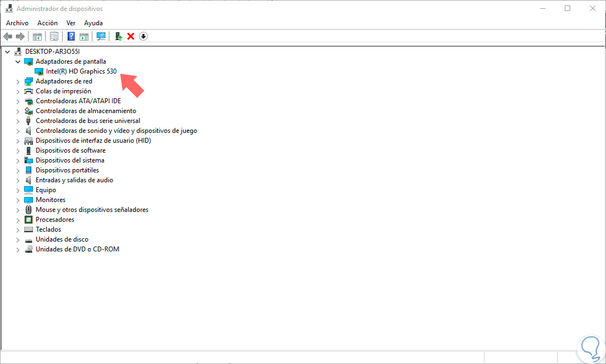Click the Unidades de DVD o CD-ROM icon
The height and width of the screenshot is (364, 606).
pos(29,249)
